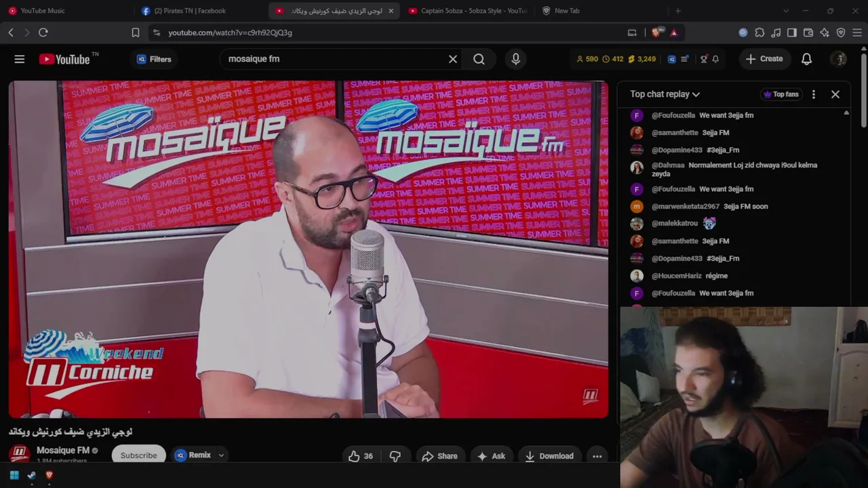
Task: Like the video with the thumbs-up
Action: pyautogui.click(x=361, y=456)
